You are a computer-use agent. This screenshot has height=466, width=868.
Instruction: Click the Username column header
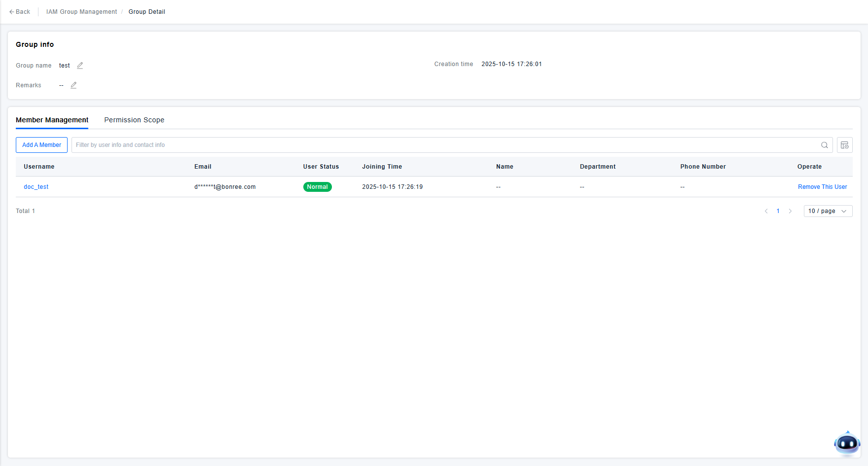(x=39, y=167)
